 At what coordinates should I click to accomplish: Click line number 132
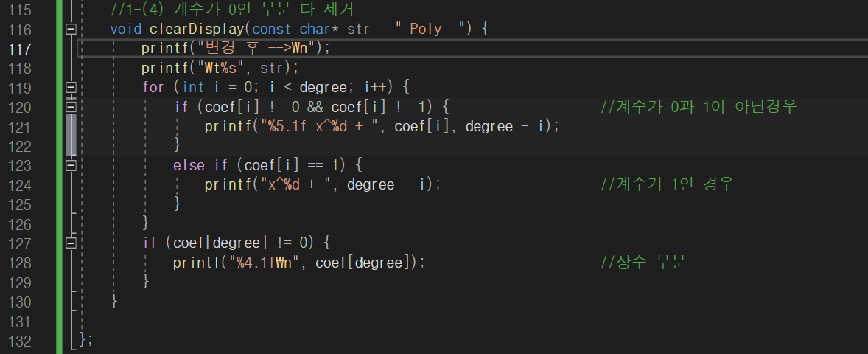pos(21,340)
